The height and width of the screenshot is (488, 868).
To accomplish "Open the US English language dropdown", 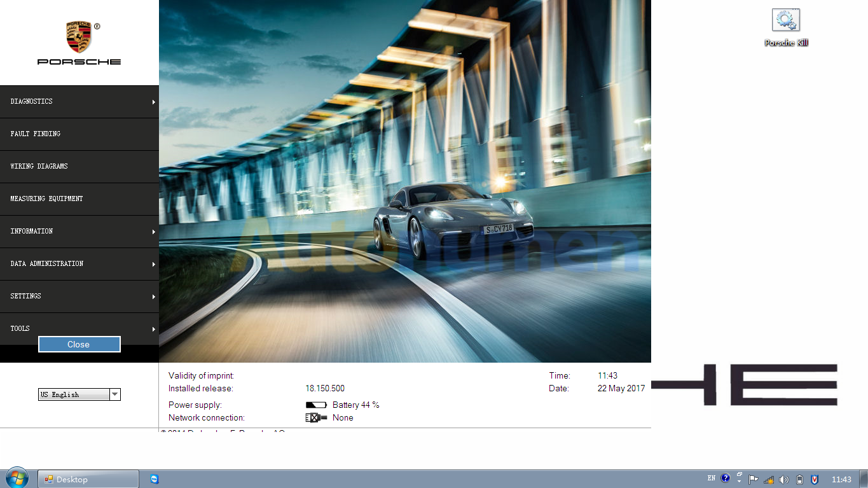I will (x=79, y=394).
